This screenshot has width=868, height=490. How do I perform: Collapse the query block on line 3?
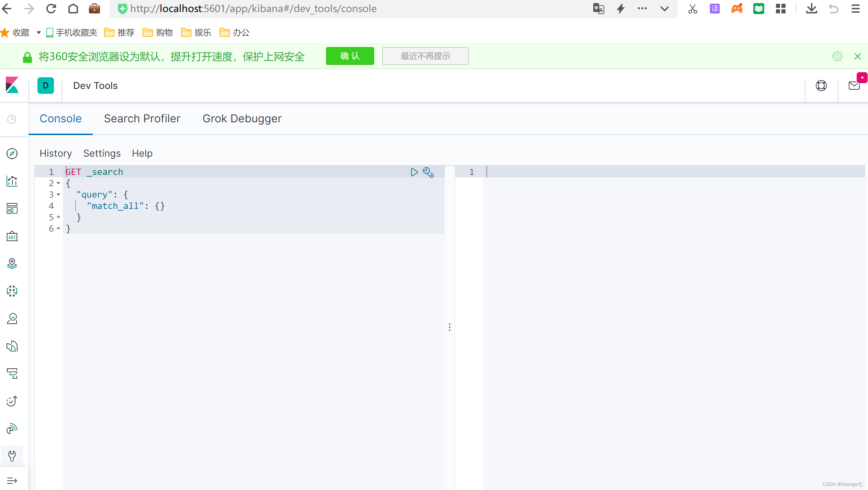coord(58,194)
